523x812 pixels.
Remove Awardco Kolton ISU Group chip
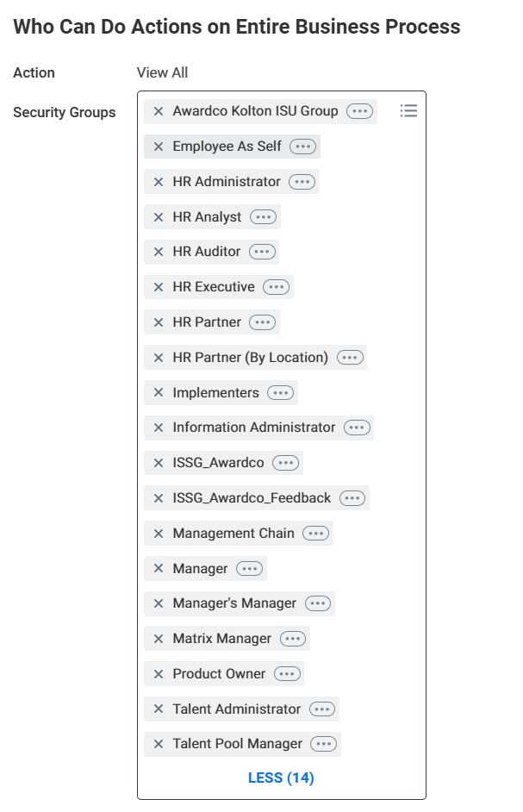point(159,111)
